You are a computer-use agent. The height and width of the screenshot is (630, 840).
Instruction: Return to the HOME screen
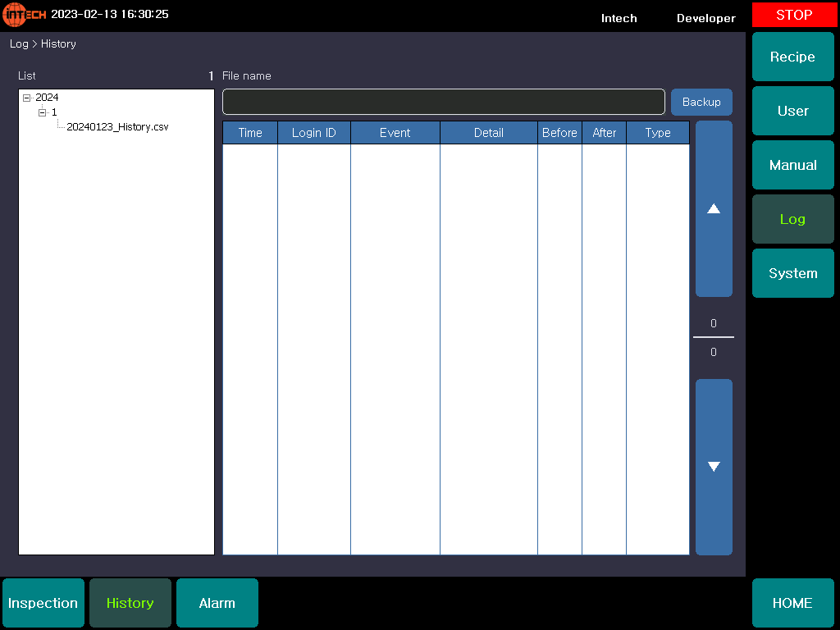pyautogui.click(x=792, y=603)
